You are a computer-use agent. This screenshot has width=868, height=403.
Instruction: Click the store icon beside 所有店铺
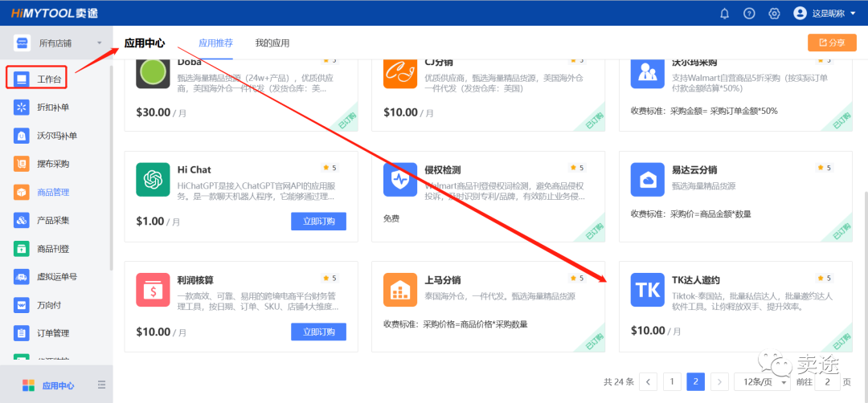[22, 43]
